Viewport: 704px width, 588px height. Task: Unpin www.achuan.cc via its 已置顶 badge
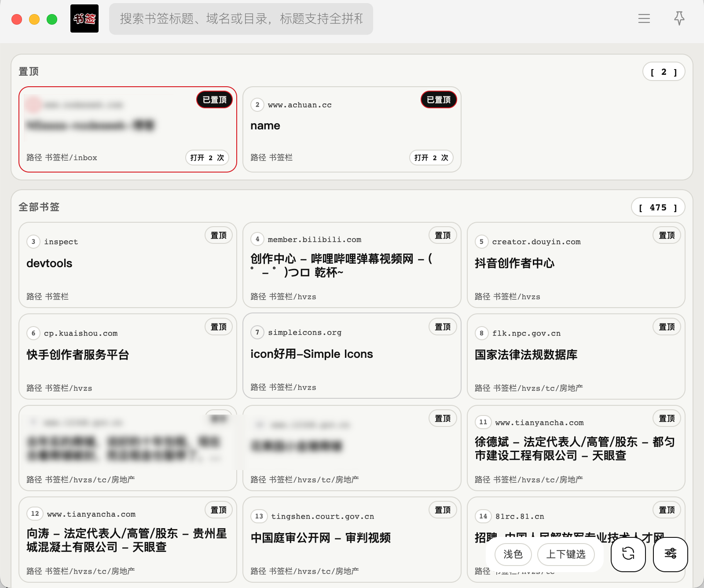click(x=439, y=100)
